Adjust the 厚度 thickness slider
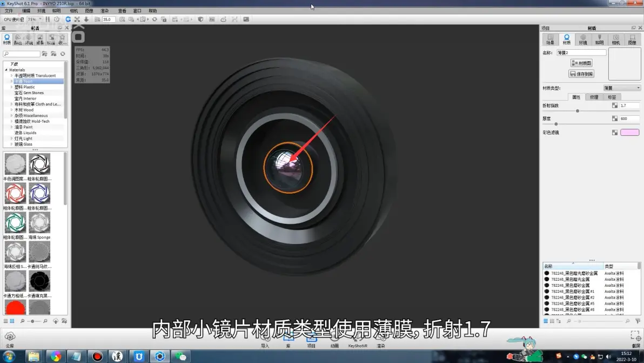 tap(556, 124)
